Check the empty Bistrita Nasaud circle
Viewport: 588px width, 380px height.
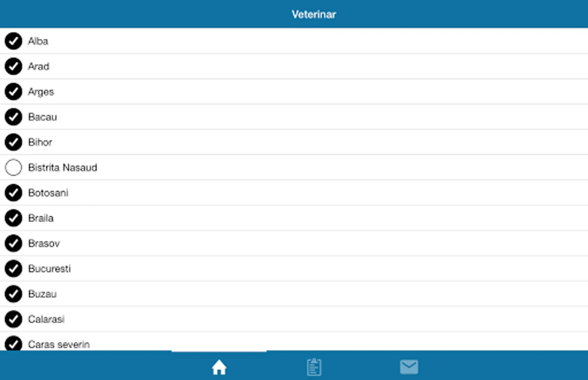(14, 168)
